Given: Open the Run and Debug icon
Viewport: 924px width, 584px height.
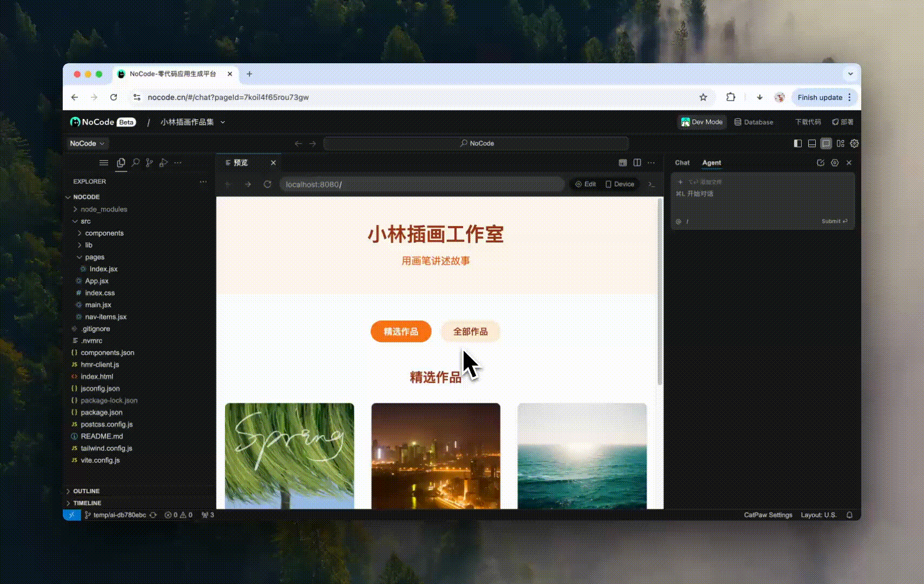Looking at the screenshot, I should tap(164, 163).
